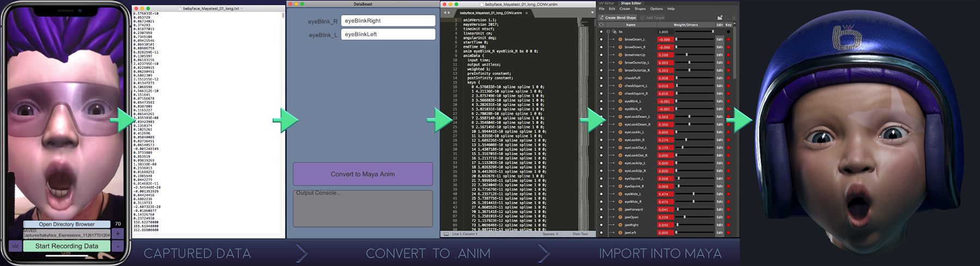Click the red key dot for jawOpen

pos(728,217)
